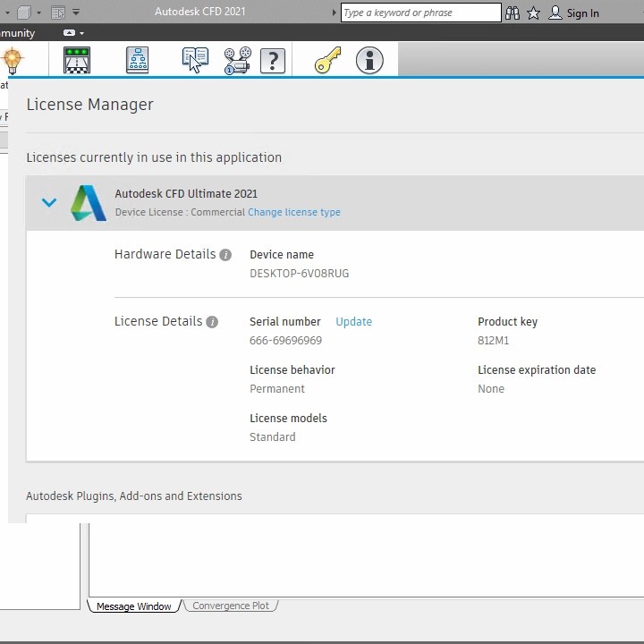Click the keyword or phrase search field
This screenshot has height=644, width=644.
pyautogui.click(x=420, y=13)
